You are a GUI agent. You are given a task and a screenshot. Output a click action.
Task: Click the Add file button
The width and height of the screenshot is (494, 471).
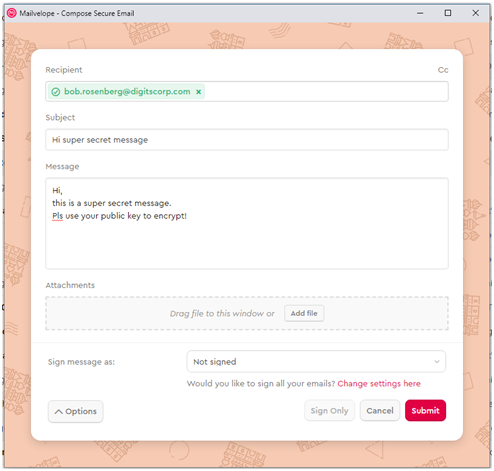pyautogui.click(x=304, y=313)
